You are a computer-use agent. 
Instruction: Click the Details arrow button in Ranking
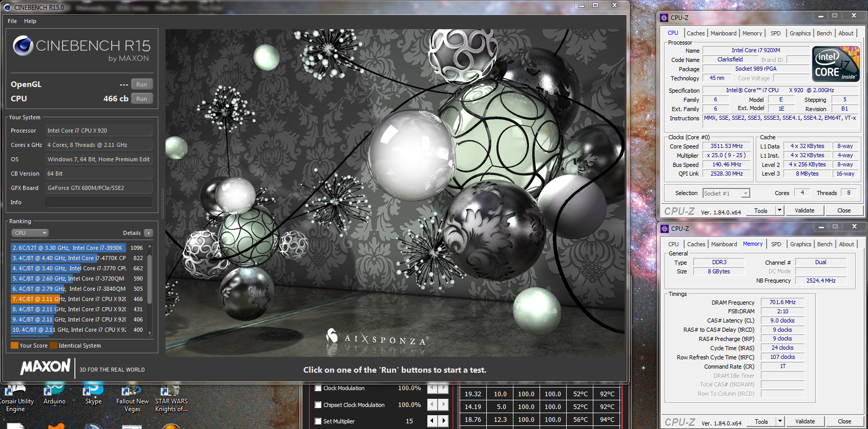coord(149,233)
